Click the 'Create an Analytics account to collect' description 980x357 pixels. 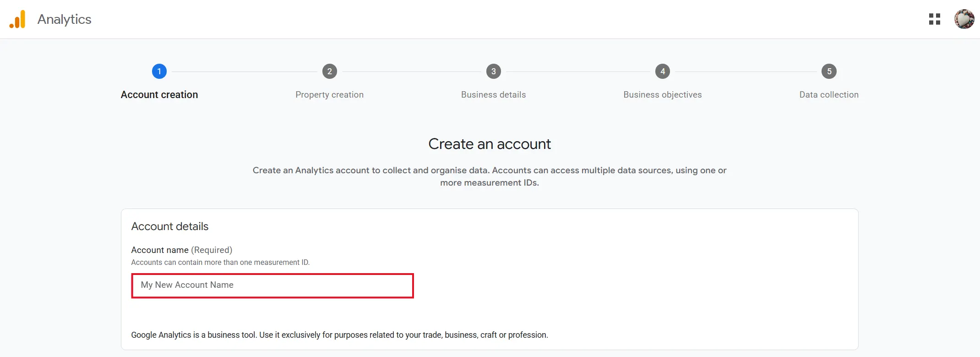pyautogui.click(x=490, y=176)
